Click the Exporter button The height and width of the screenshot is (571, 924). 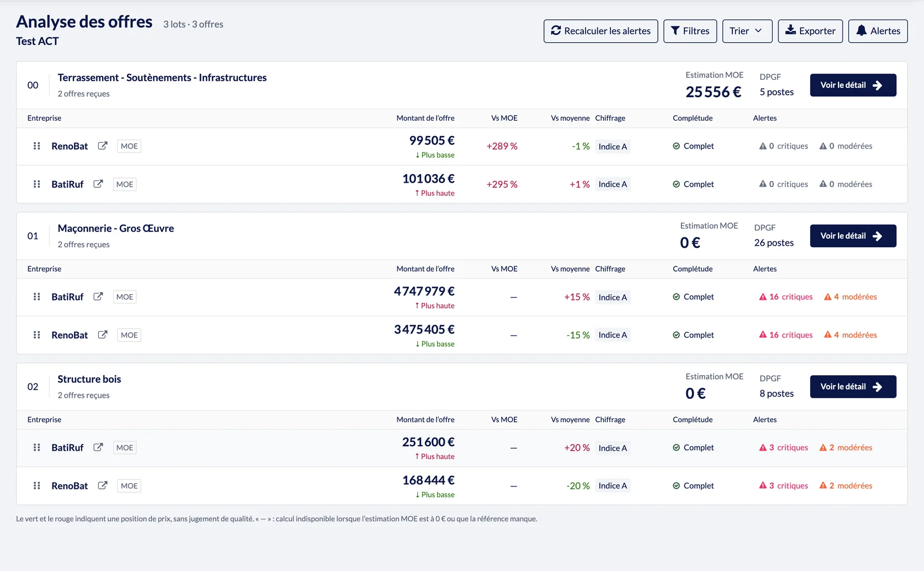point(810,31)
